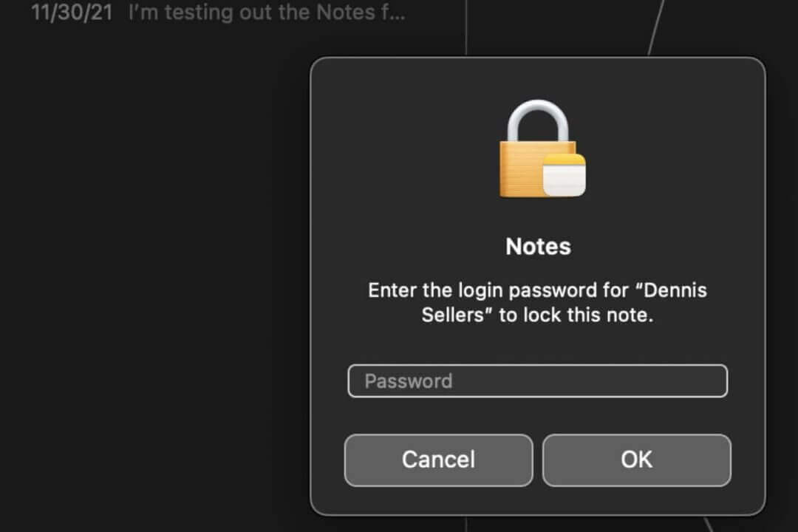
Task: Click the "Password" placeholder text
Action: tap(408, 381)
